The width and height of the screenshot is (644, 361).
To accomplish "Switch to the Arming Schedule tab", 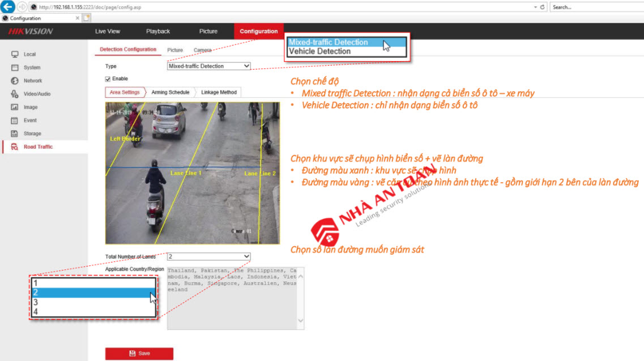I will [170, 92].
